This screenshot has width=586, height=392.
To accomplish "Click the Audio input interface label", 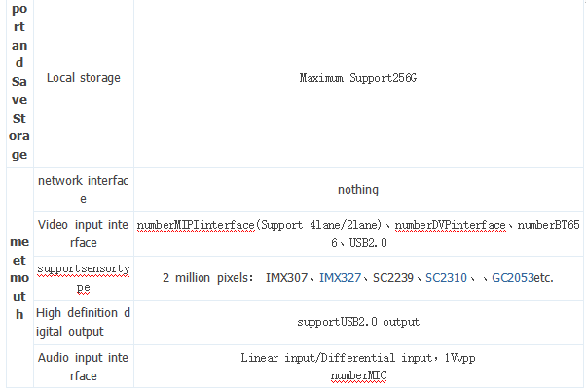I will click(83, 367).
